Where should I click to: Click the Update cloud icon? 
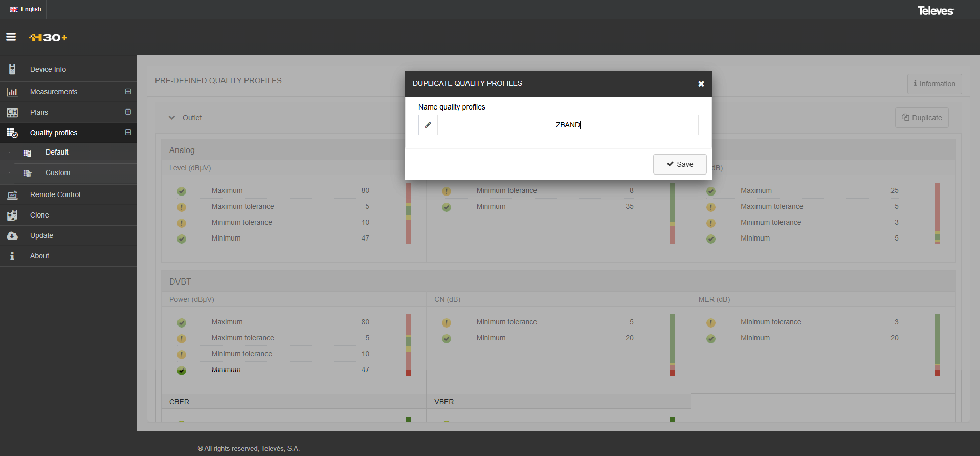pos(12,236)
